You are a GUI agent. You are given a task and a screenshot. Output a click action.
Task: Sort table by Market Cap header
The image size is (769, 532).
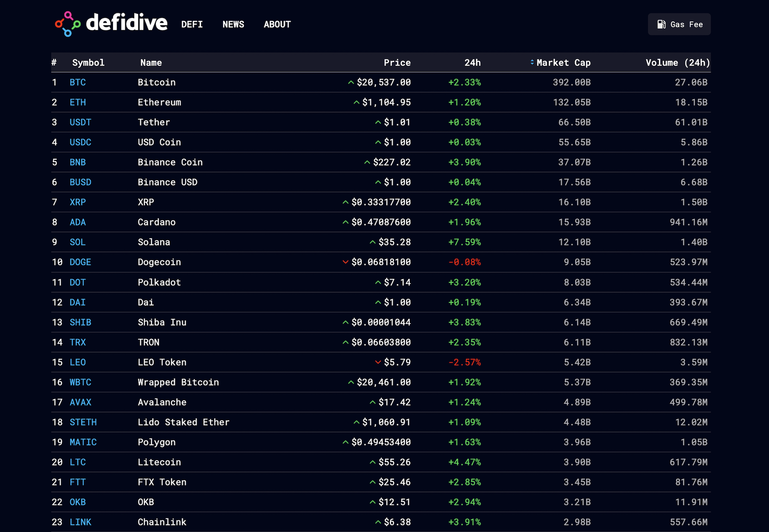[x=563, y=63]
